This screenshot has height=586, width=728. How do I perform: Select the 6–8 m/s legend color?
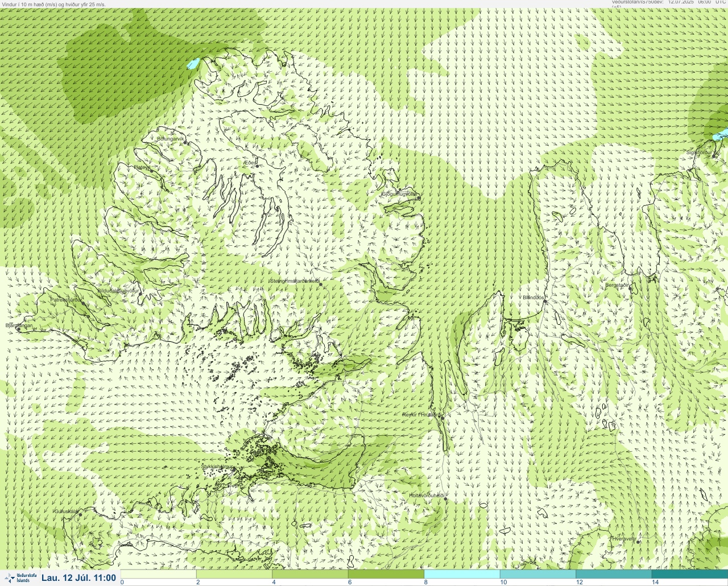tap(386, 574)
